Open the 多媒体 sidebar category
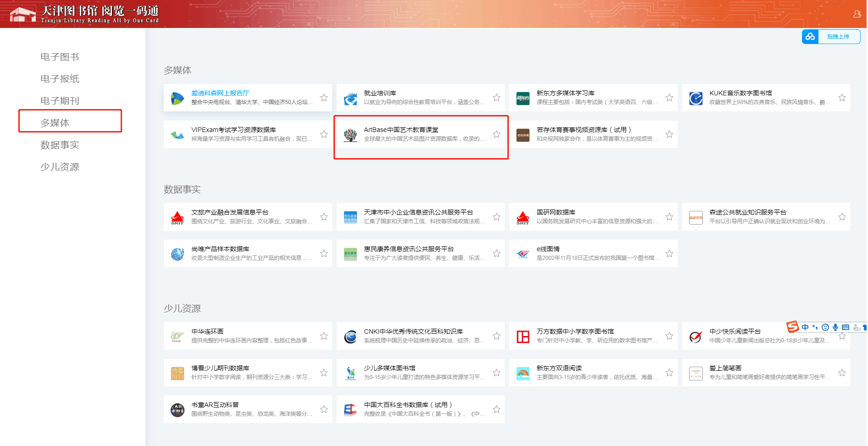 [55, 123]
